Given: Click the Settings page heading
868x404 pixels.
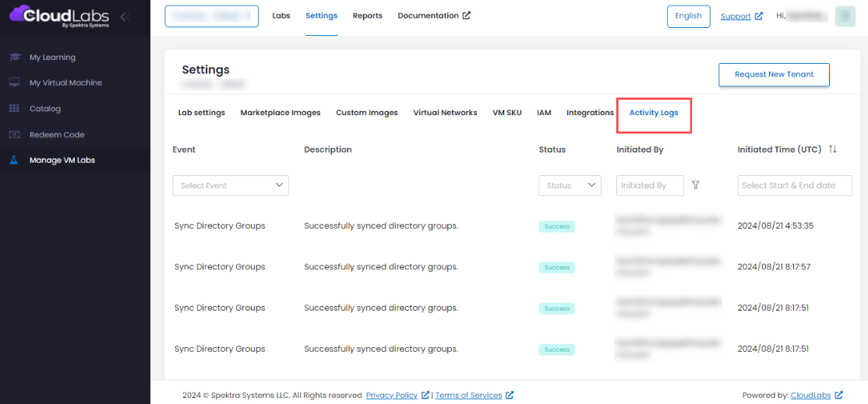Looking at the screenshot, I should pos(206,69).
